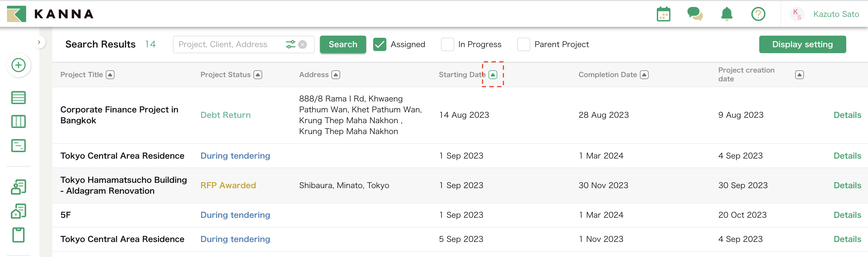Click the green Search button

(x=343, y=44)
